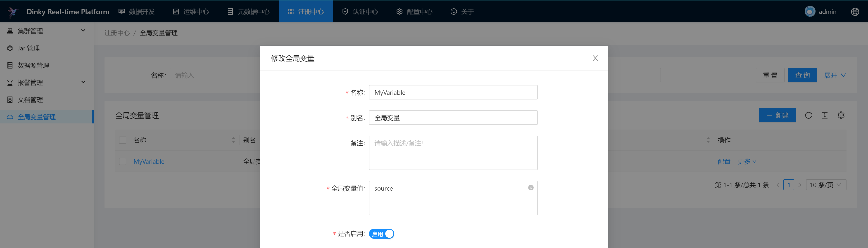The width and height of the screenshot is (868, 248).
Task: Open column settings gear icon
Action: (841, 115)
